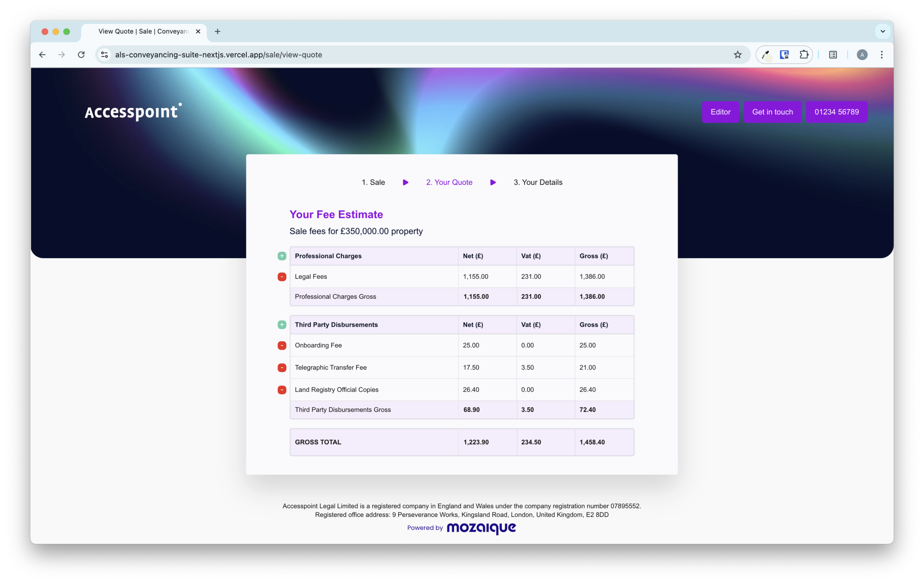The height and width of the screenshot is (584, 924).
Task: Remove the Legal Fees row
Action: tap(282, 276)
